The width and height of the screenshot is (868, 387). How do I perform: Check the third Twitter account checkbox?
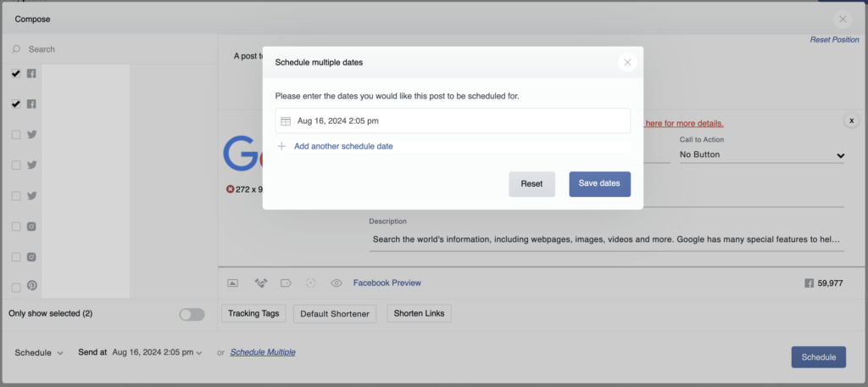[x=16, y=196]
